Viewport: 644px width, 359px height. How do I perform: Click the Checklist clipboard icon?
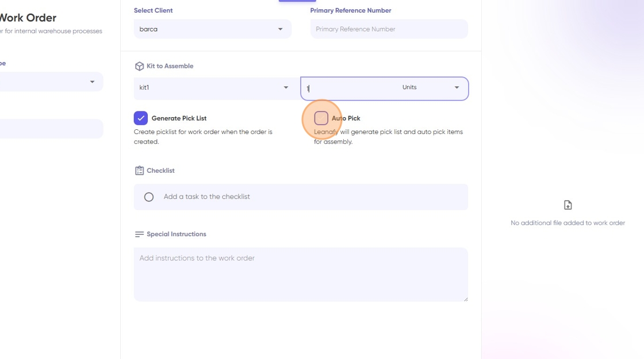pos(139,171)
